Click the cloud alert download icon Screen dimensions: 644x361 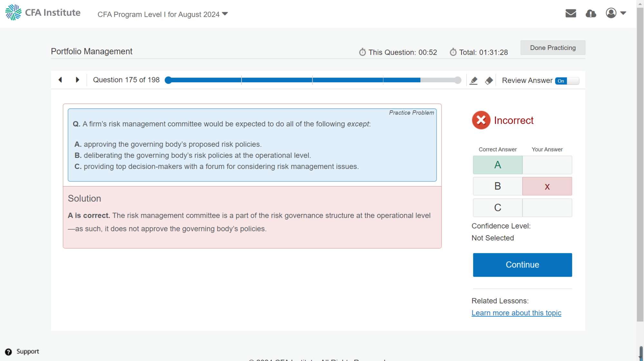click(591, 14)
